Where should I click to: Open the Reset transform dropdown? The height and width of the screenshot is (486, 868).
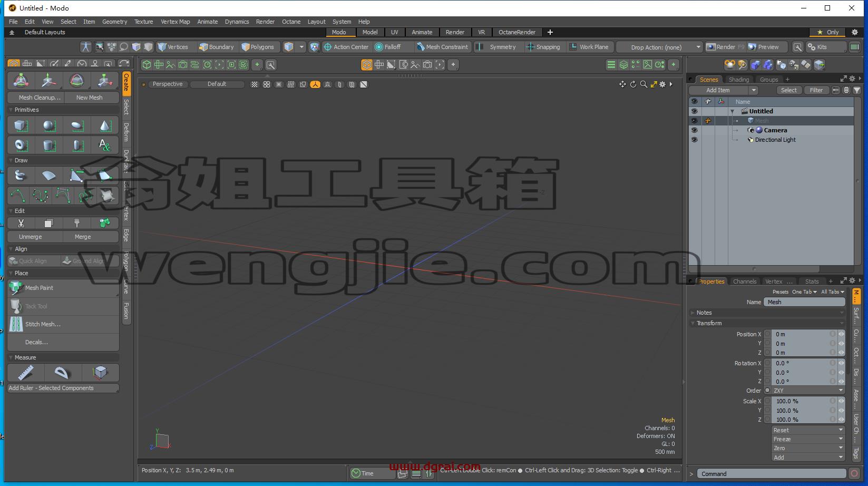(x=808, y=430)
